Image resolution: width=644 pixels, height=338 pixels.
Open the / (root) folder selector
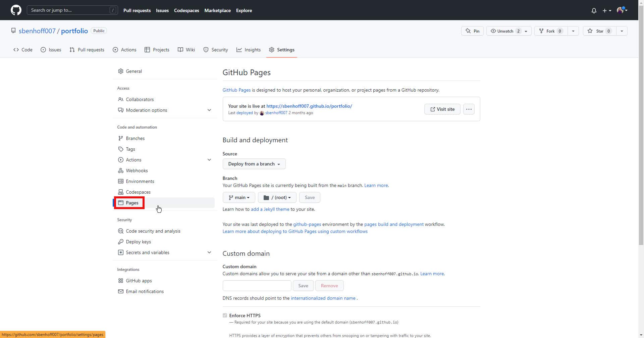coord(277,197)
